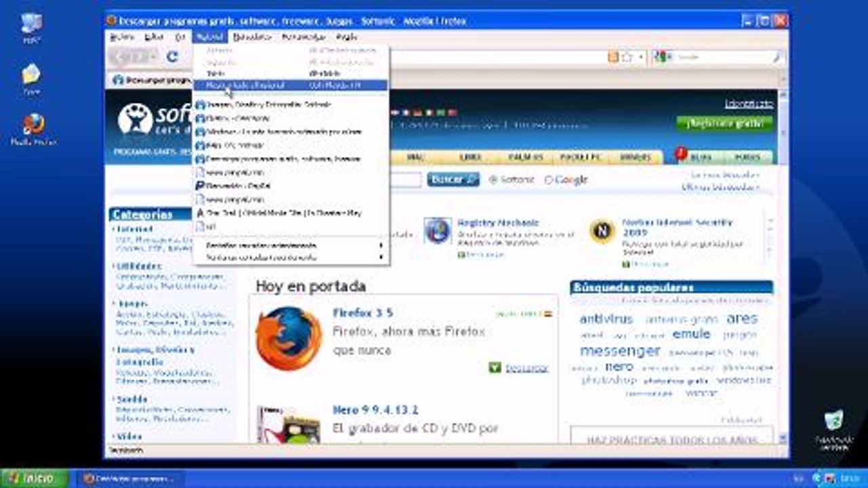Open the Herramientas menu
This screenshot has width=868, height=488.
pos(304,37)
